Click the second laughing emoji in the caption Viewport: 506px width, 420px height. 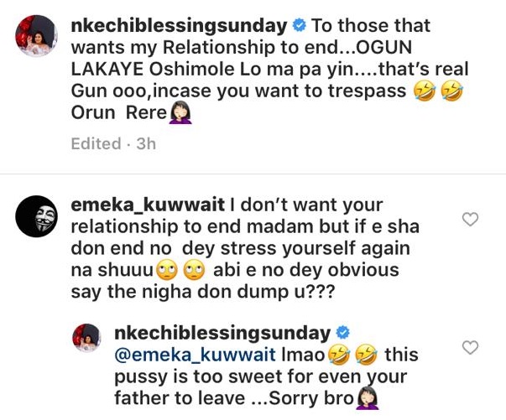click(451, 91)
